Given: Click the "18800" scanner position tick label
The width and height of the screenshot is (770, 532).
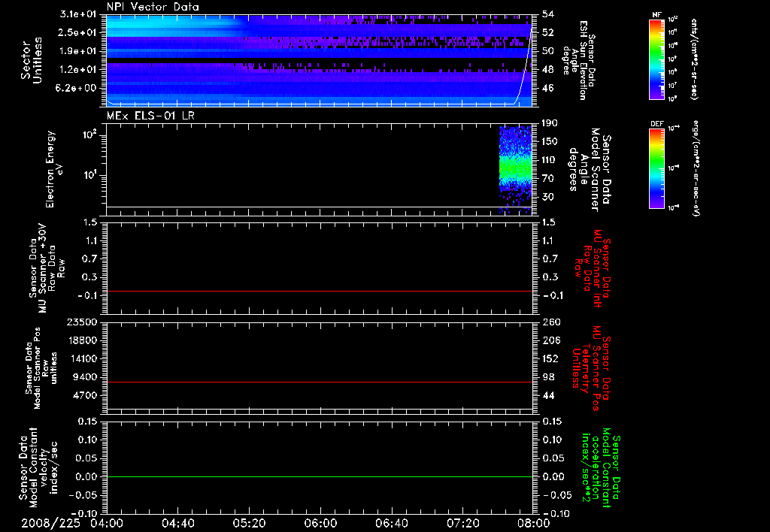Looking at the screenshot, I should click(81, 340).
